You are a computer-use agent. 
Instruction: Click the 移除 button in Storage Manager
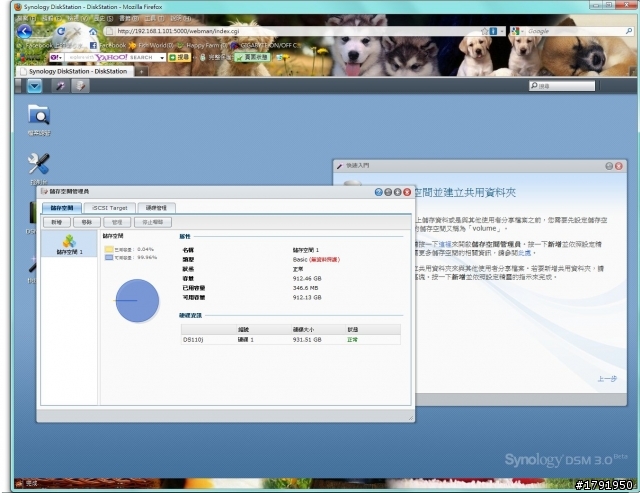87,222
